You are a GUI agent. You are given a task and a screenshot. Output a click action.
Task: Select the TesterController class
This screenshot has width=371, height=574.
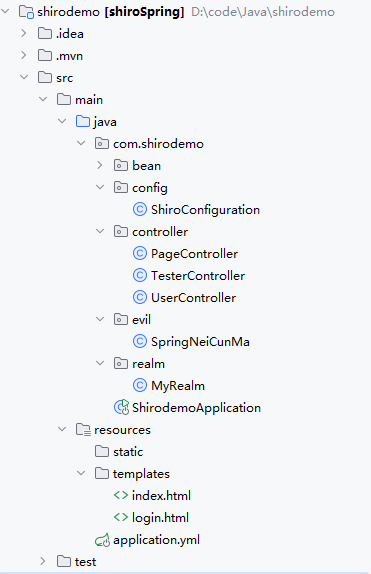pyautogui.click(x=198, y=276)
